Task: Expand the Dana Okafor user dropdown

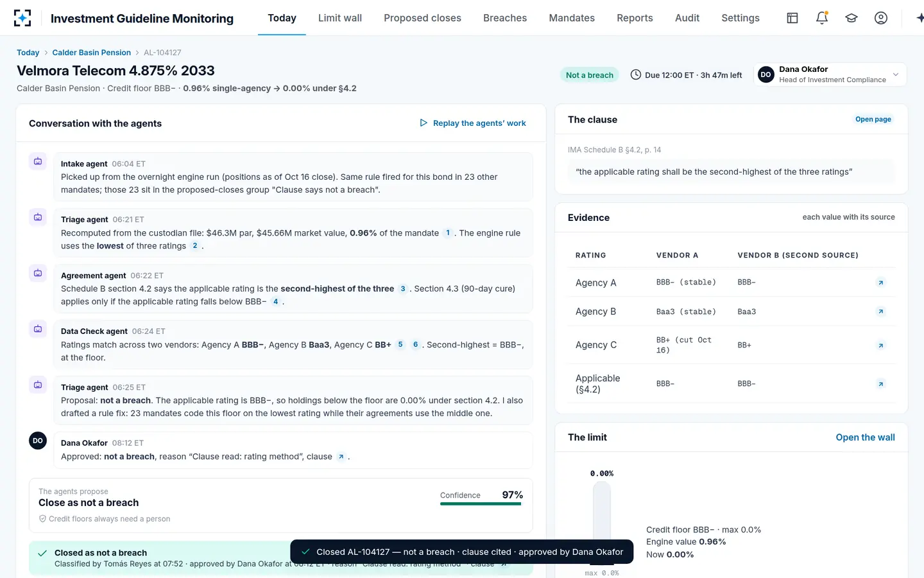Action: [x=830, y=74]
